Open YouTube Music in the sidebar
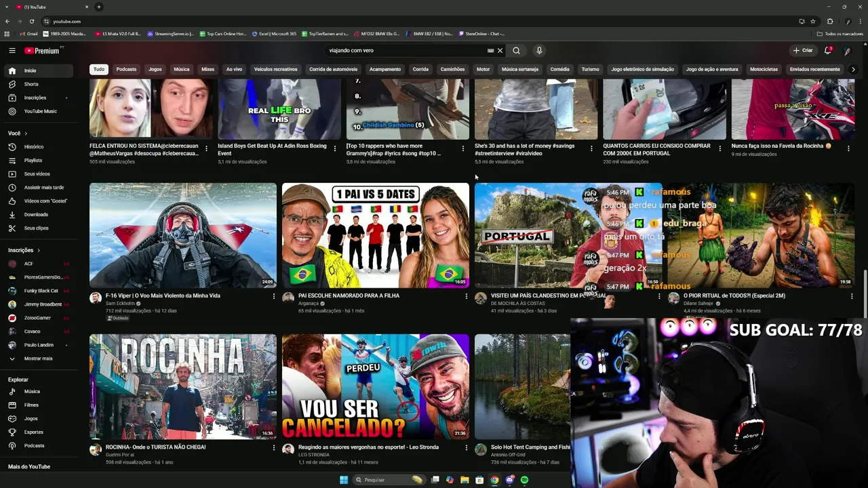868x488 pixels. tap(39, 111)
